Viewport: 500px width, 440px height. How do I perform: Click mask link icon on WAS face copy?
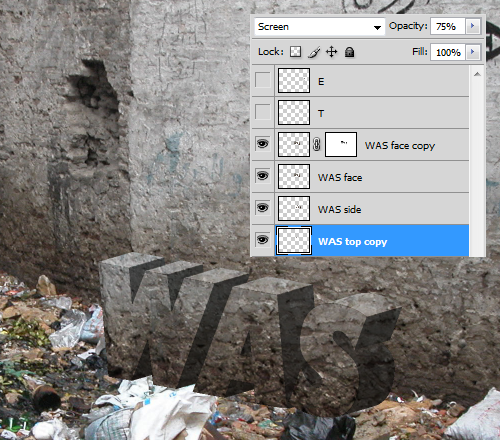coord(317,144)
